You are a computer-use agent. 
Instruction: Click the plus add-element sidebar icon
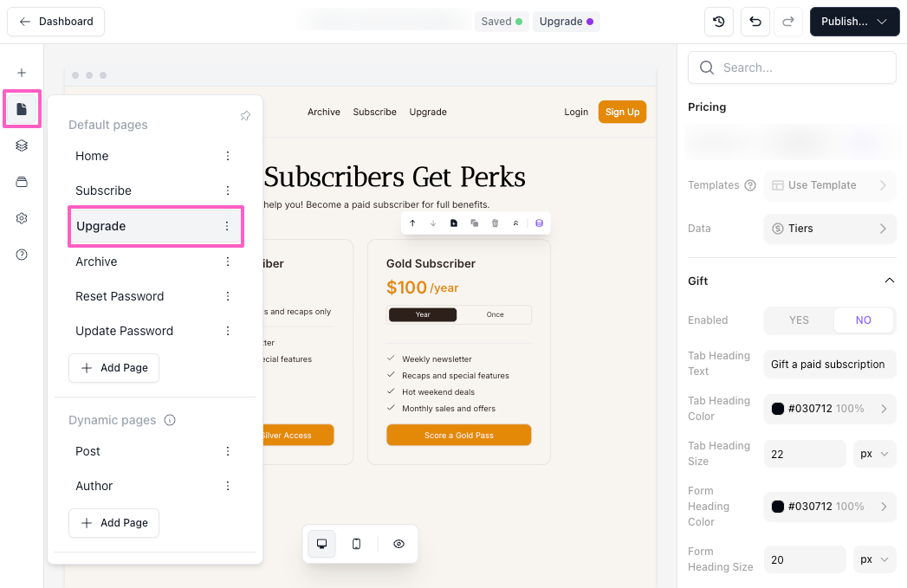coord(22,73)
